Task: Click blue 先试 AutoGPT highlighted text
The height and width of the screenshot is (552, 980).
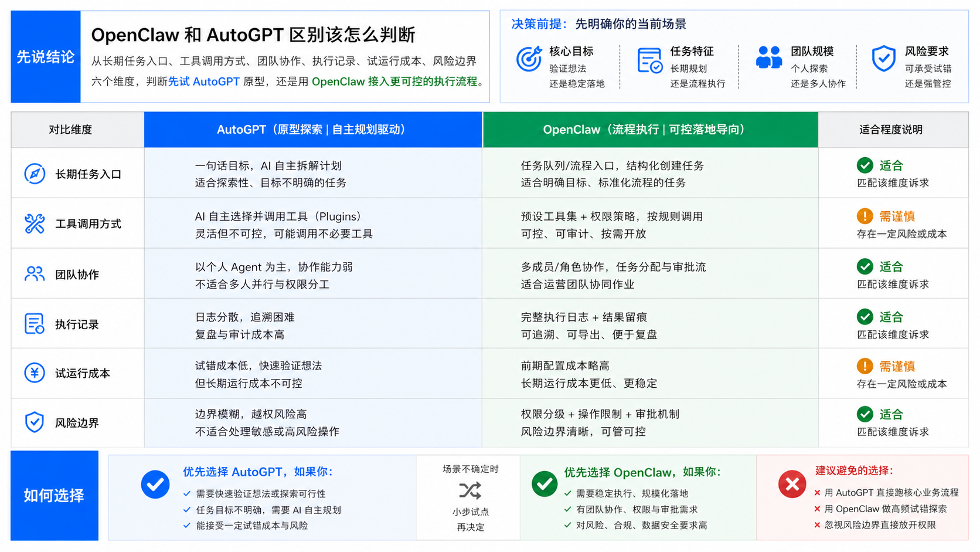Action: 204,82
